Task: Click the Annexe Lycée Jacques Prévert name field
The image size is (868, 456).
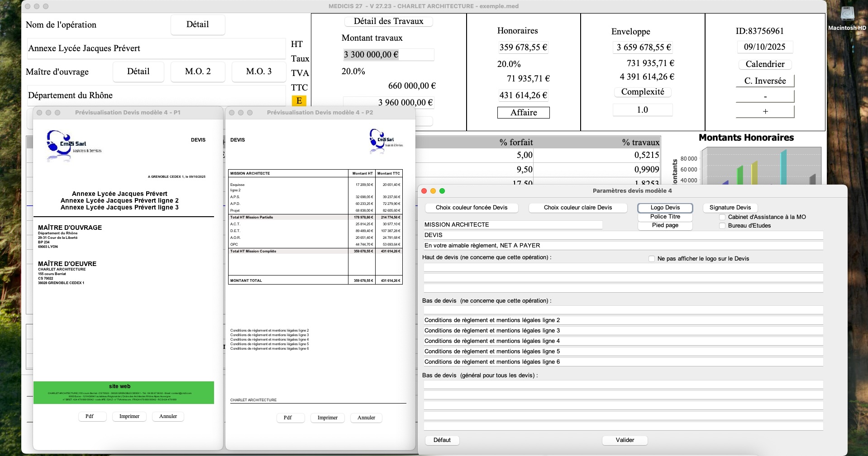Action: pyautogui.click(x=156, y=48)
